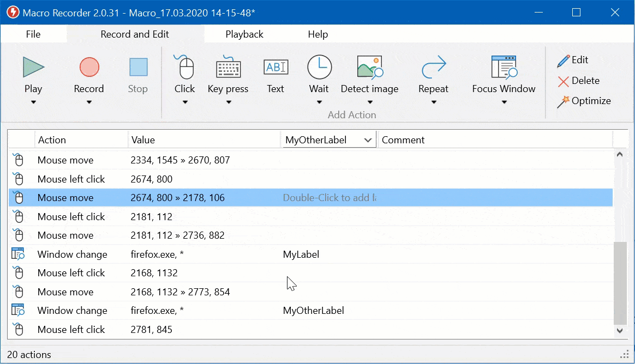Add a Wait action

pos(319,68)
